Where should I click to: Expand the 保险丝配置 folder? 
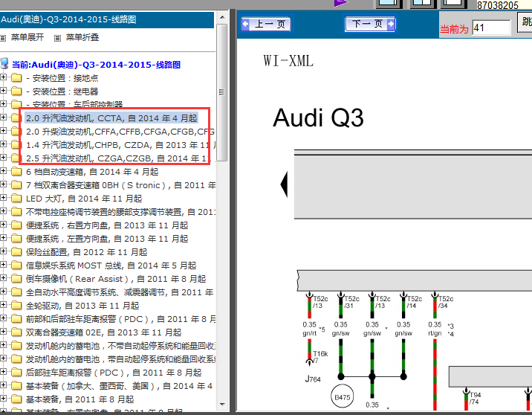point(3,251)
